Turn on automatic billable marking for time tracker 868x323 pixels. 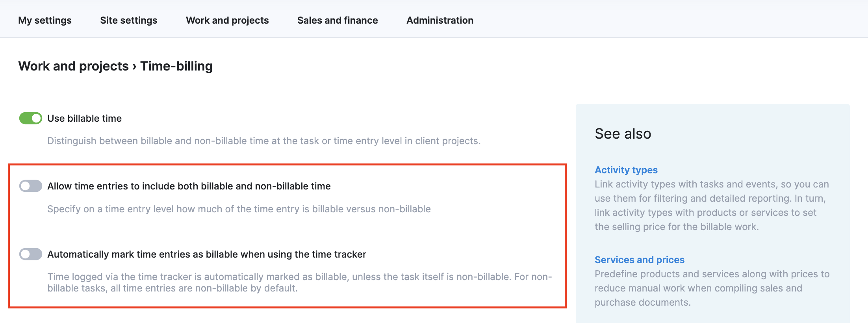31,254
